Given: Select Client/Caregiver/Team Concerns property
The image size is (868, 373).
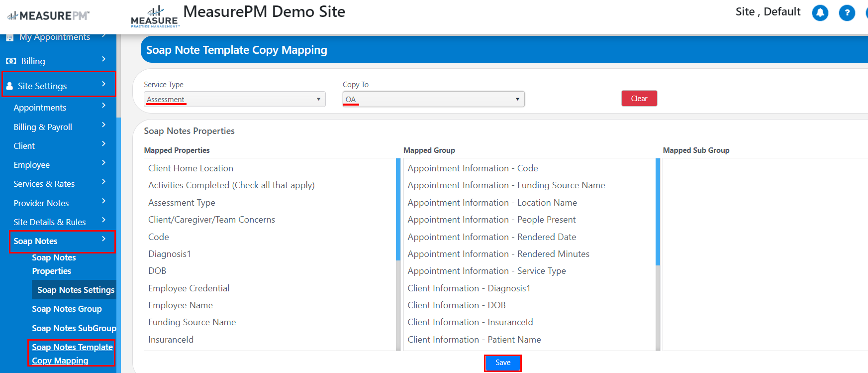Looking at the screenshot, I should (211, 220).
